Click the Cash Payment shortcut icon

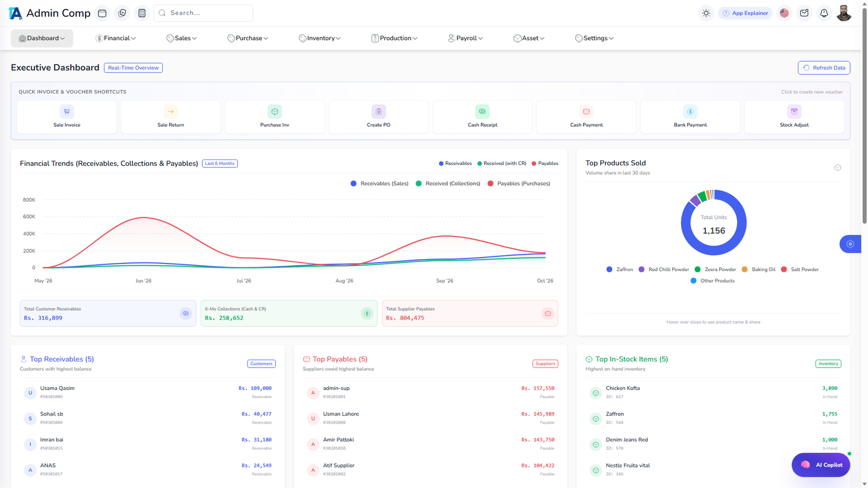(586, 112)
